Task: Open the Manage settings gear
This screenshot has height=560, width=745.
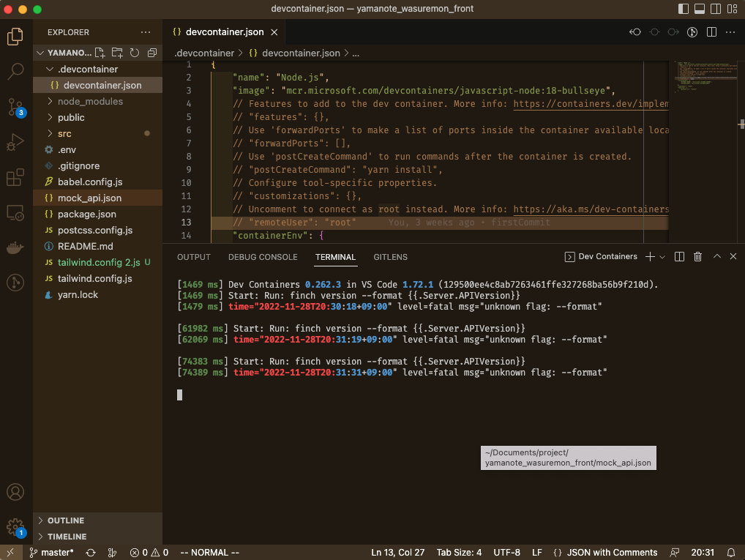Action: (15, 527)
